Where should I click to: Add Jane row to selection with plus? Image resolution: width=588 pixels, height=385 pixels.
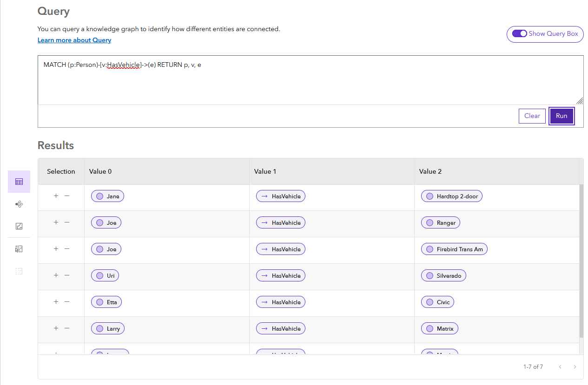(x=56, y=196)
